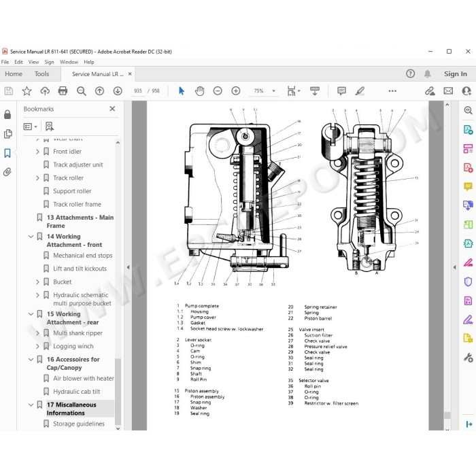Expand Hydraulic schematic multi purpose bucket bookmark
Image resolution: width=476 pixels, height=476 pixels.
pyautogui.click(x=37, y=295)
